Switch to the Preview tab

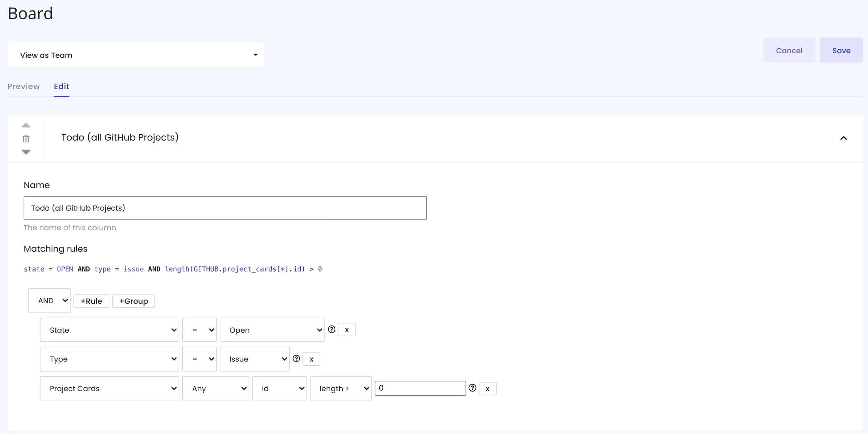tap(24, 86)
